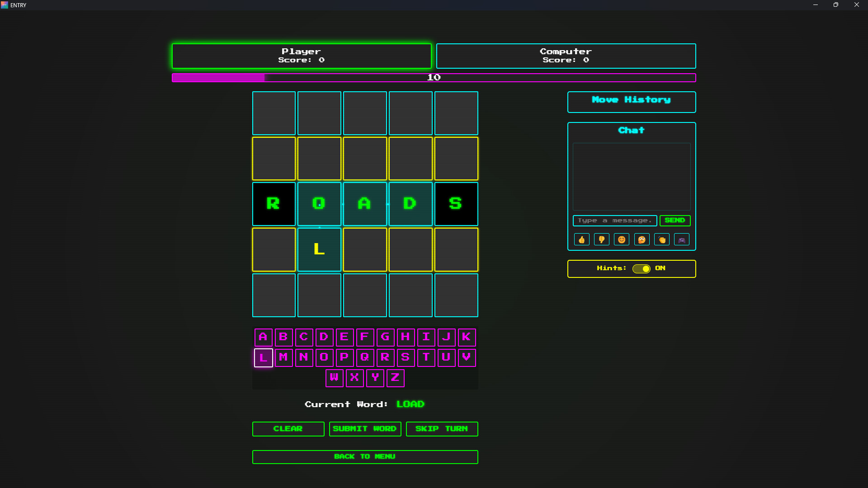Minimize the ENTRY window
The width and height of the screenshot is (868, 488).
[816, 5]
